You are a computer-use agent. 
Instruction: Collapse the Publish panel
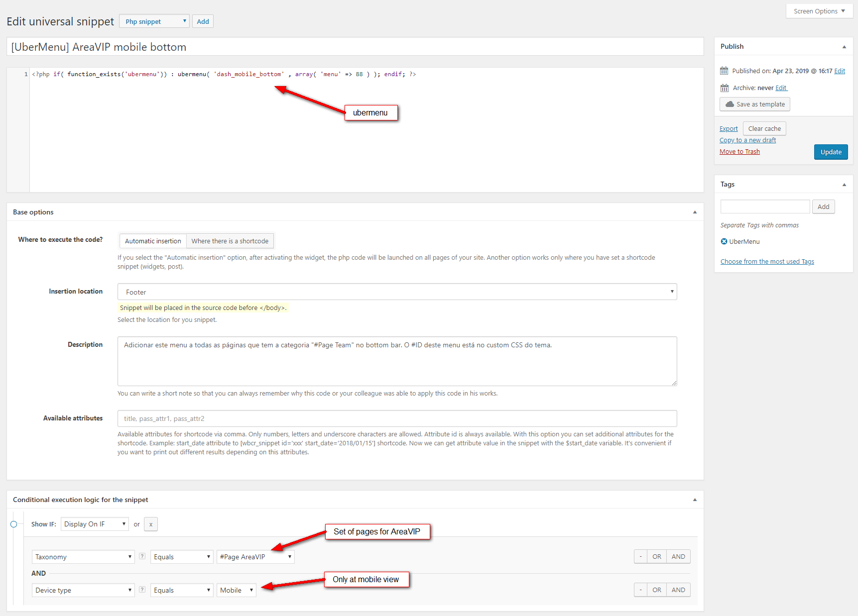[x=844, y=47]
